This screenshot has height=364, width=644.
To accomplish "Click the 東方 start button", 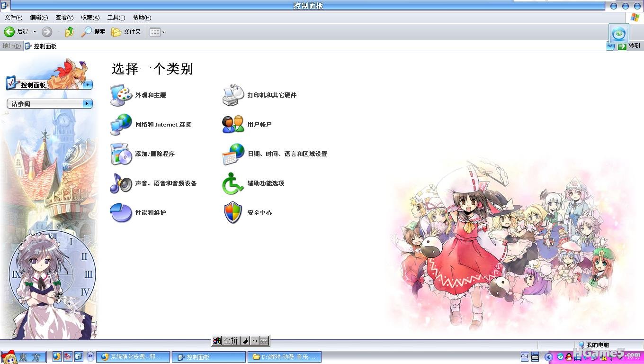I will click(24, 356).
